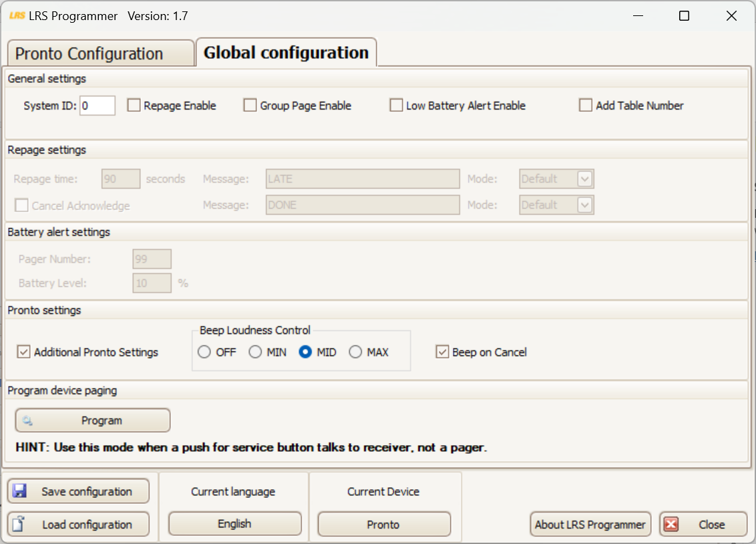Image resolution: width=756 pixels, height=544 pixels.
Task: Click the red X icon on Close button
Action: [x=671, y=524]
